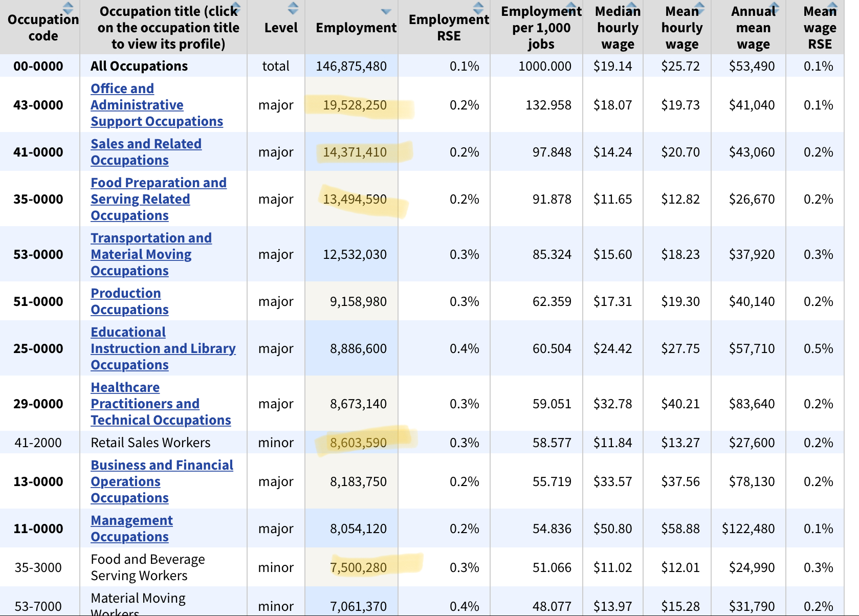Select Management median hourly wage $50.80

coord(612,529)
